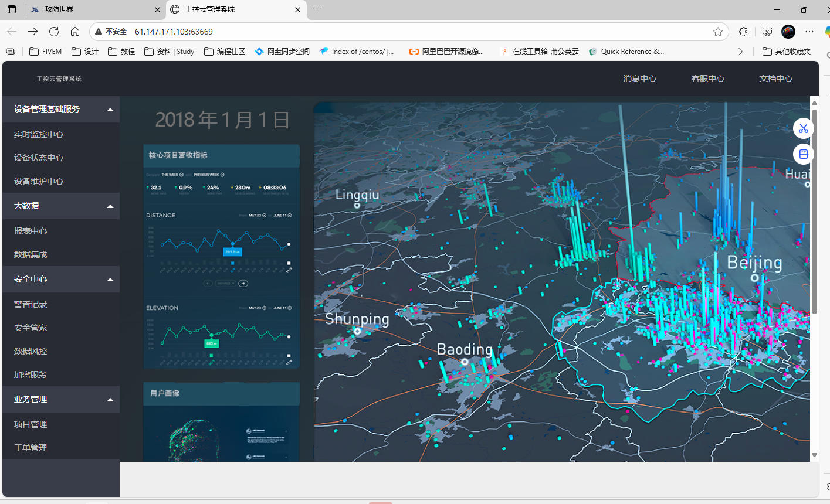Collapse the 设备管理基础服务 section

coord(110,110)
